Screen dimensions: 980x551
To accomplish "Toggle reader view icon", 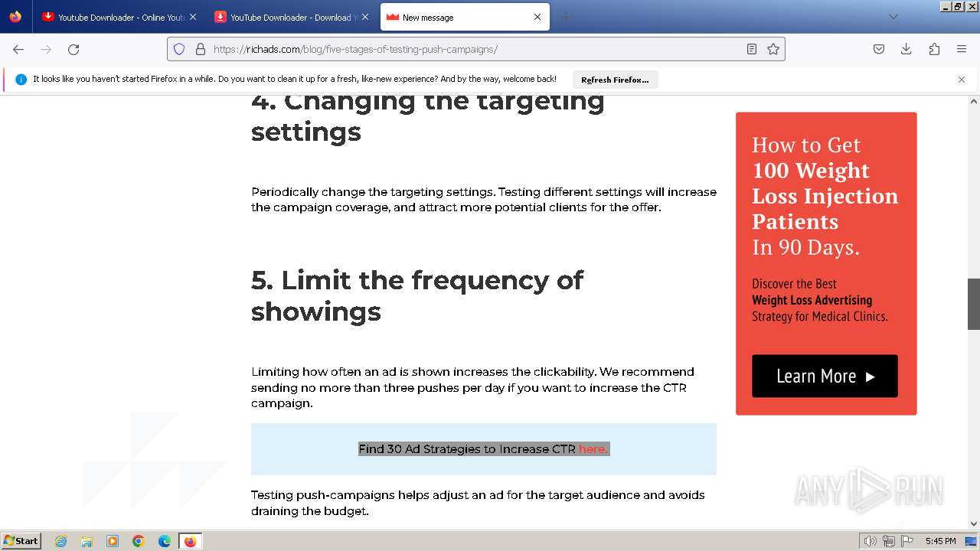I will tap(752, 49).
